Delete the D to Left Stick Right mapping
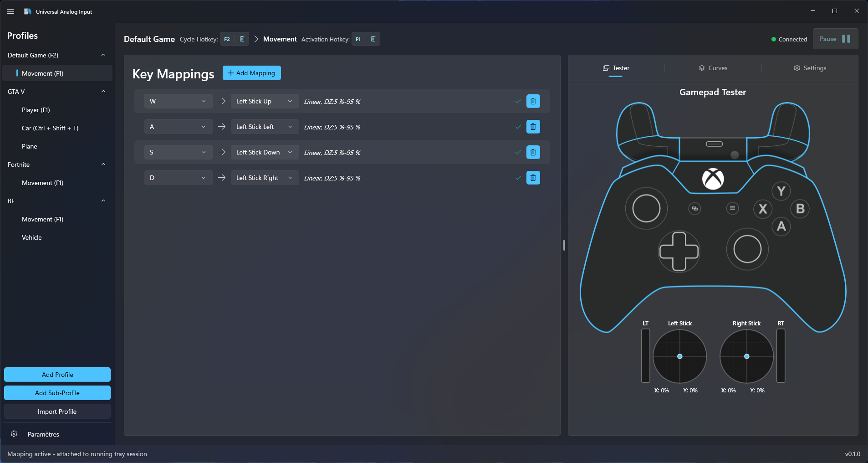Screen dimensions: 868x463 click(533, 178)
